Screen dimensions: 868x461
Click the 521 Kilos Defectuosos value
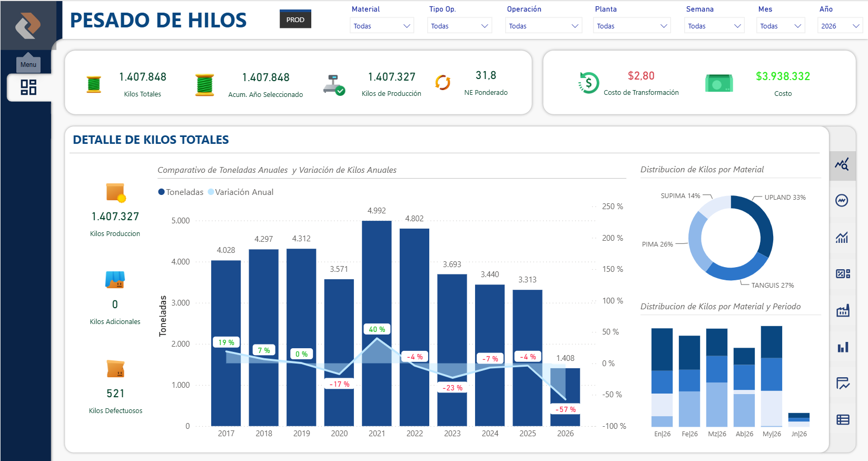coord(115,394)
